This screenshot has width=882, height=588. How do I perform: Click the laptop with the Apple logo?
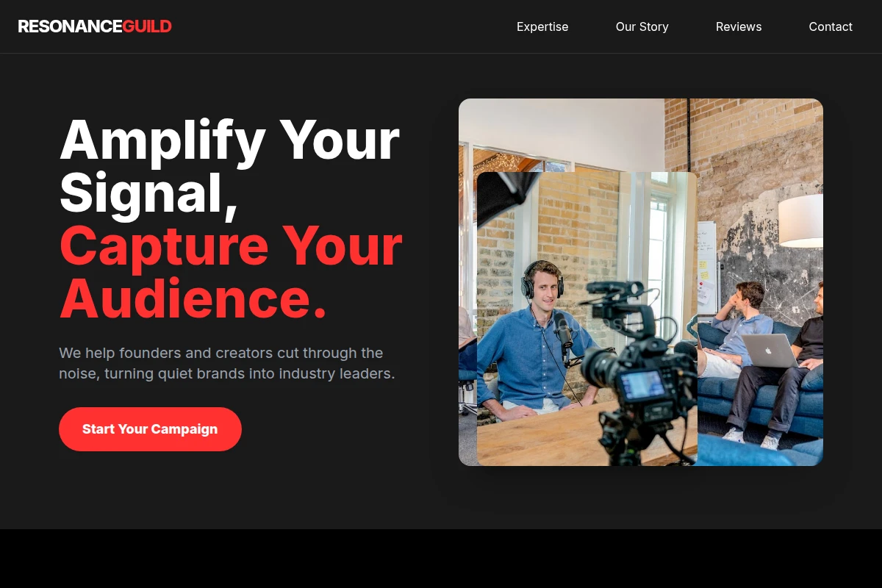pos(770,350)
